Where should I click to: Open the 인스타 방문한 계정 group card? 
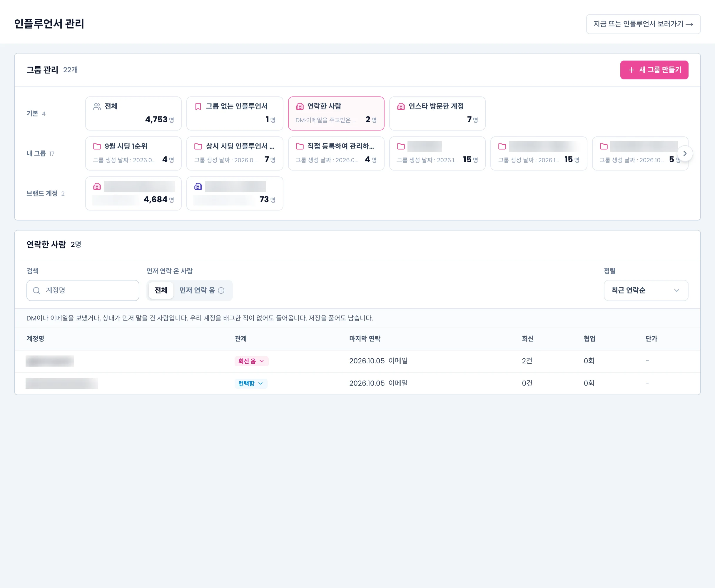coord(437,113)
